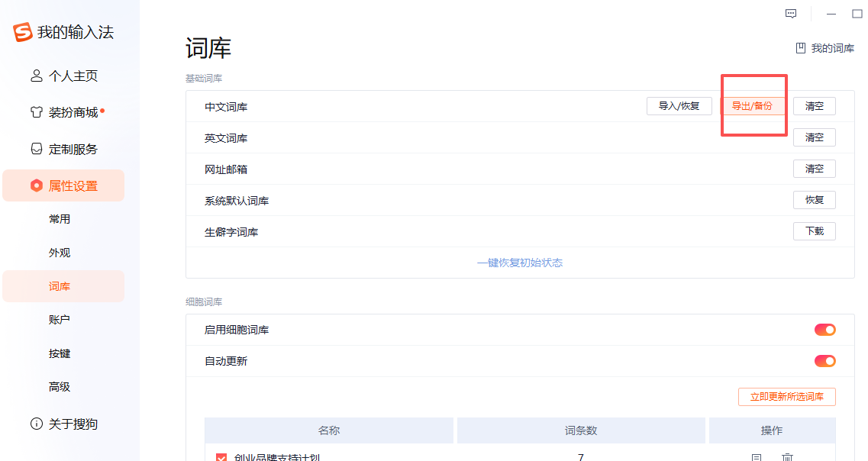
Task: Select the 词库 settings tab
Action: (x=63, y=286)
